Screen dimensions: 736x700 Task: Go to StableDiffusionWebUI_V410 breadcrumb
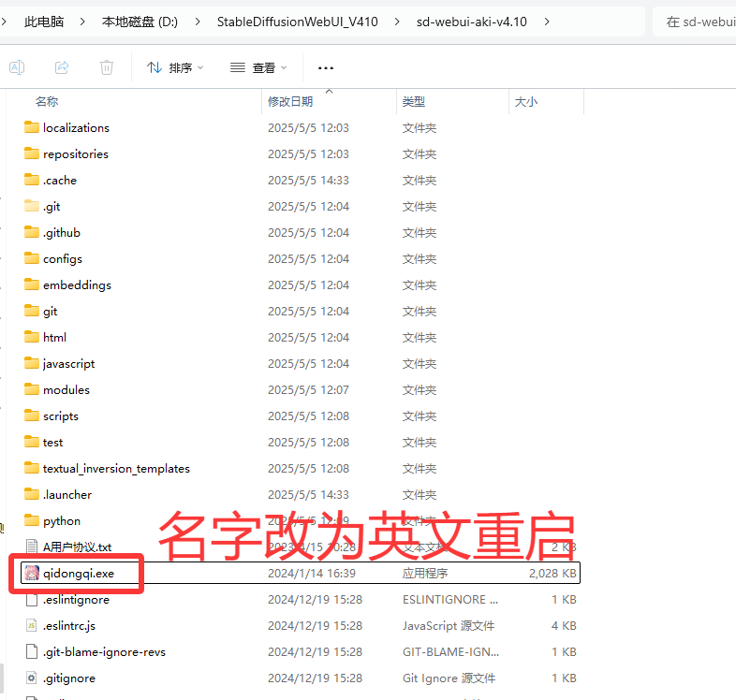[297, 22]
